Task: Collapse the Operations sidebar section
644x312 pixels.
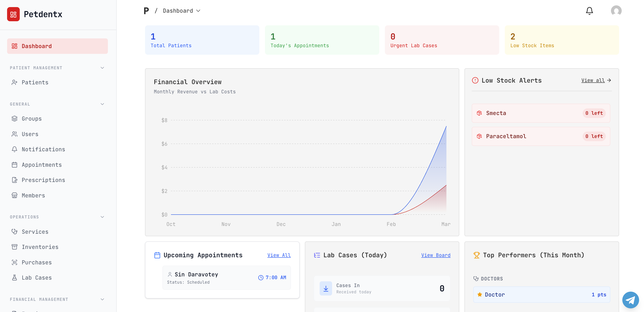Action: pyautogui.click(x=102, y=217)
